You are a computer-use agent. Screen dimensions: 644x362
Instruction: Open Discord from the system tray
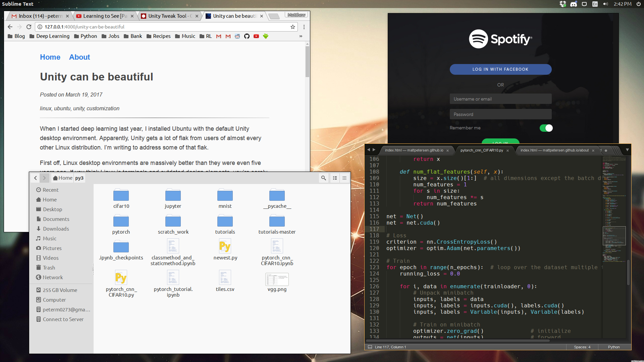click(574, 4)
